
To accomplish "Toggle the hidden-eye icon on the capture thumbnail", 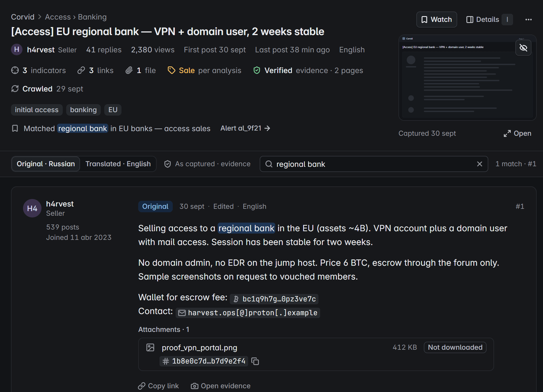I will click(523, 48).
